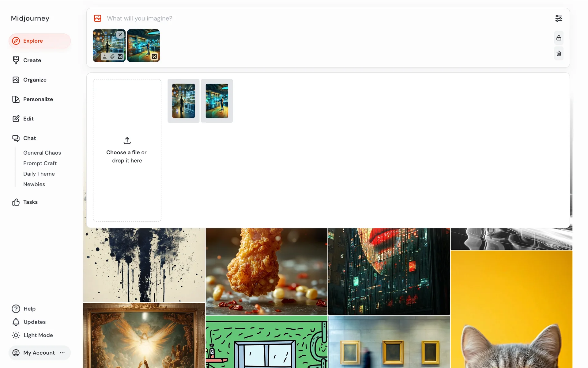Click the Choose a file upload area
588x368 pixels.
click(127, 150)
